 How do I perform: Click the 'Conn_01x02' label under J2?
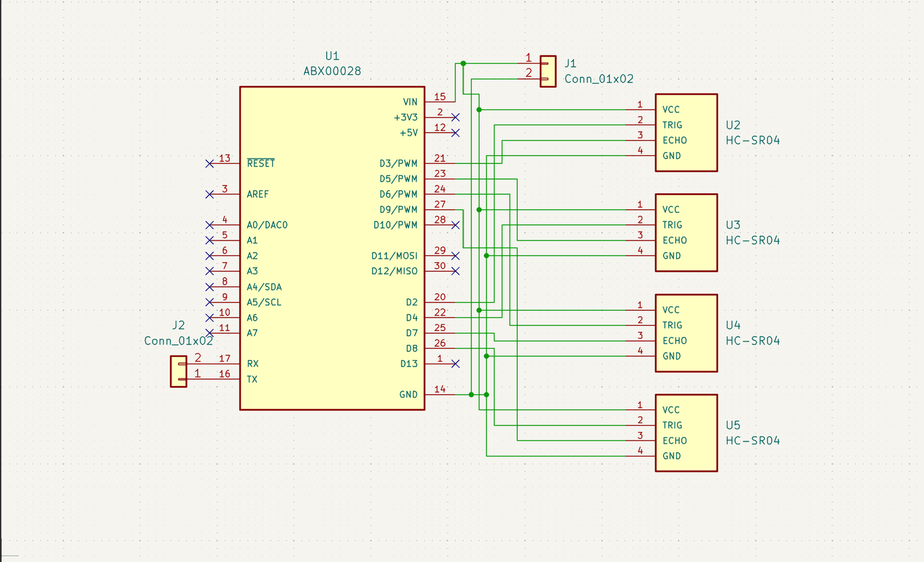(x=178, y=341)
